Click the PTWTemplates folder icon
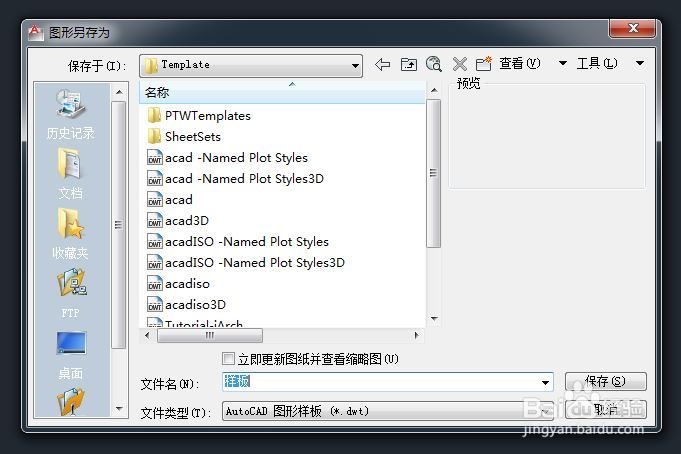681x454 pixels. [154, 116]
